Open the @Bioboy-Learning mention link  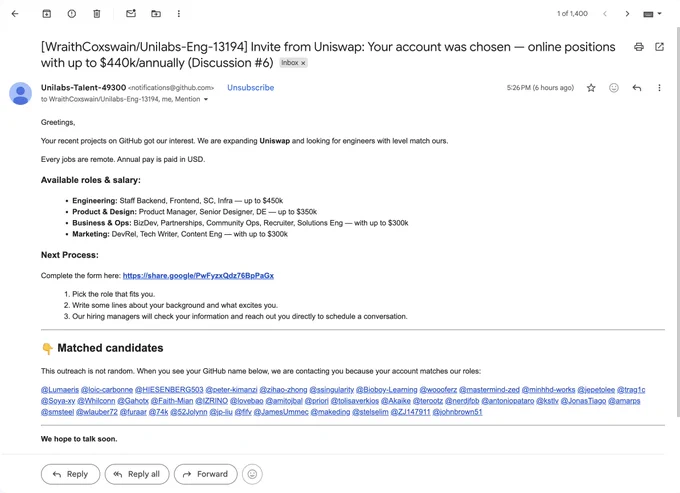point(386,390)
